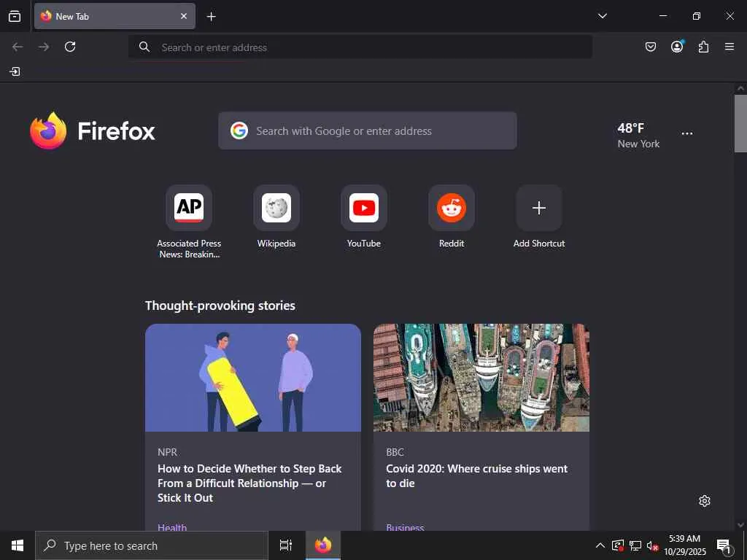Viewport: 747px width, 560px height.
Task: Open the cruise ships story thumbnail
Action: click(x=481, y=378)
